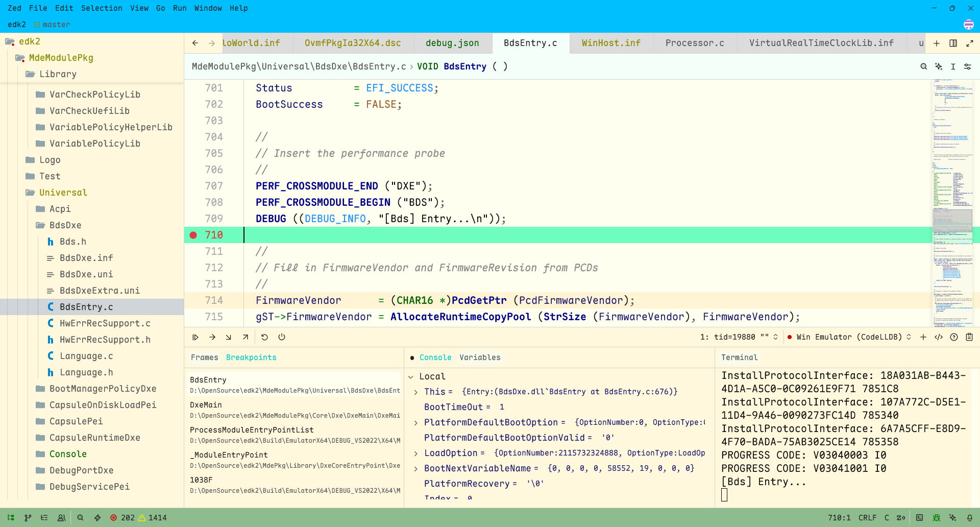Switch to the debug.json tab

point(452,43)
